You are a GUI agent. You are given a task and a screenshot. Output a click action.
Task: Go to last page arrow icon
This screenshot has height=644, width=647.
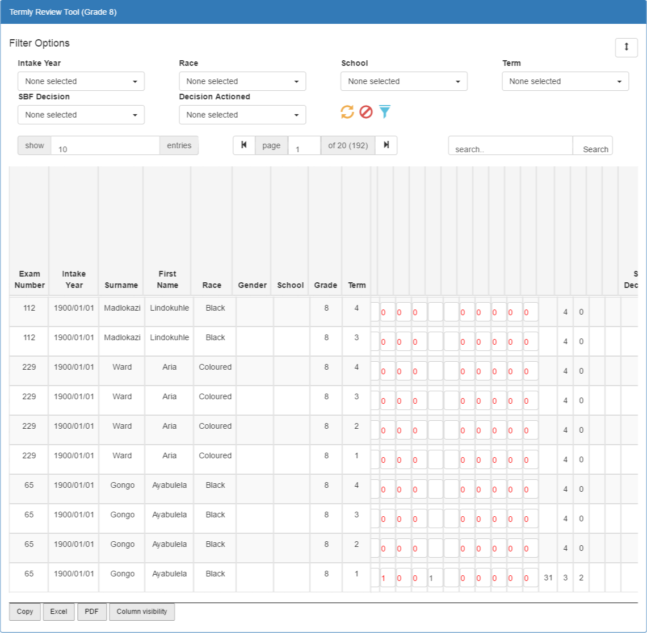tap(386, 145)
